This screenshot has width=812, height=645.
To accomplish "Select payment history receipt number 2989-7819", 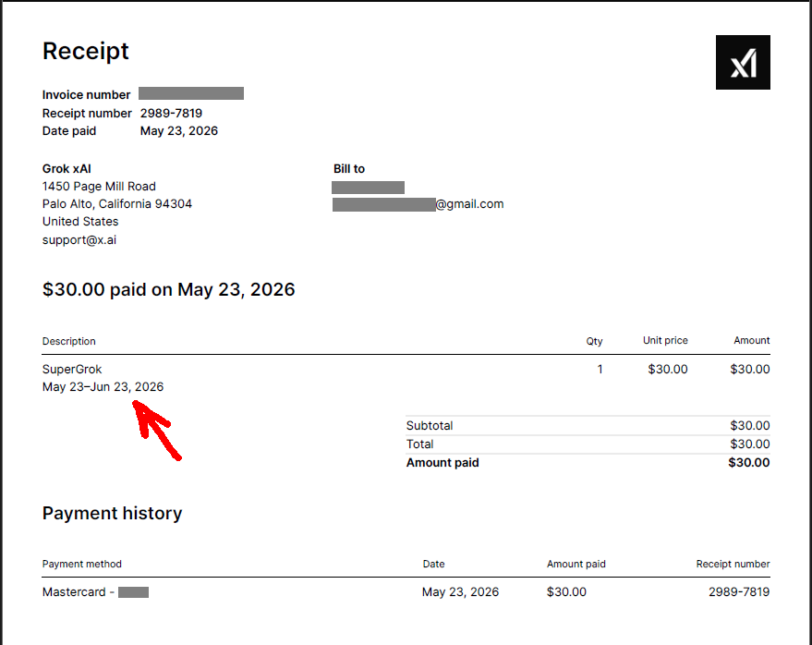I will [x=739, y=592].
